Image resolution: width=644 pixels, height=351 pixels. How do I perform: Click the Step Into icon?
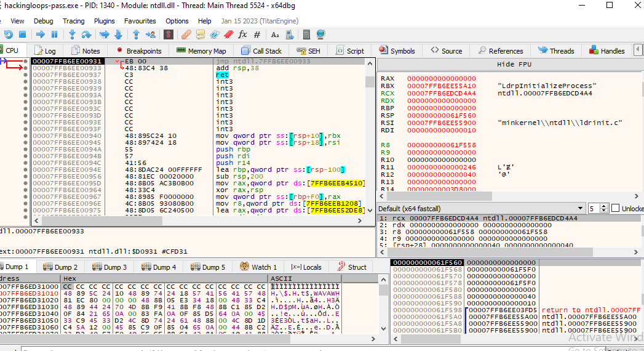click(72, 34)
